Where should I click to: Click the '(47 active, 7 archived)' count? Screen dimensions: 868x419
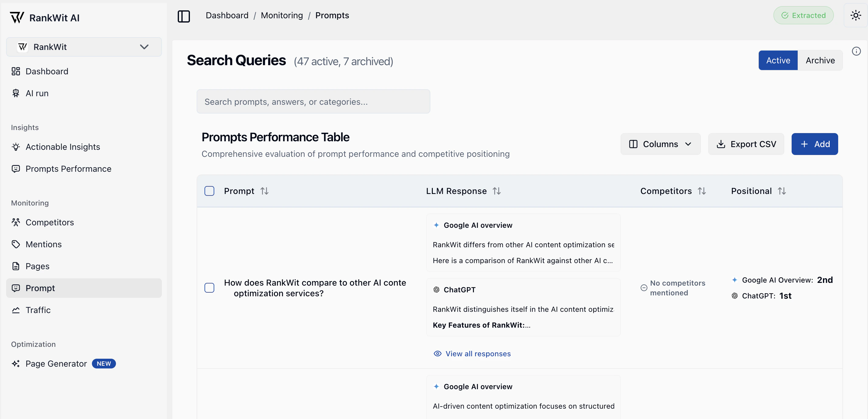(343, 61)
